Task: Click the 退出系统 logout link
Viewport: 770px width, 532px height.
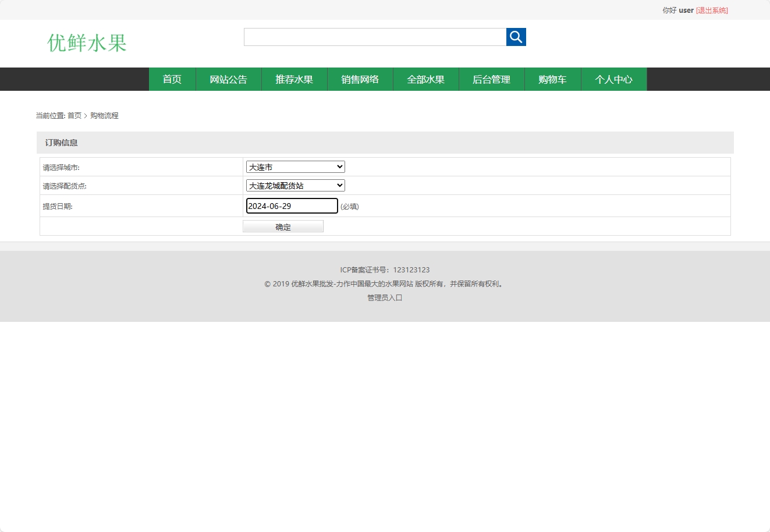Action: tap(712, 10)
